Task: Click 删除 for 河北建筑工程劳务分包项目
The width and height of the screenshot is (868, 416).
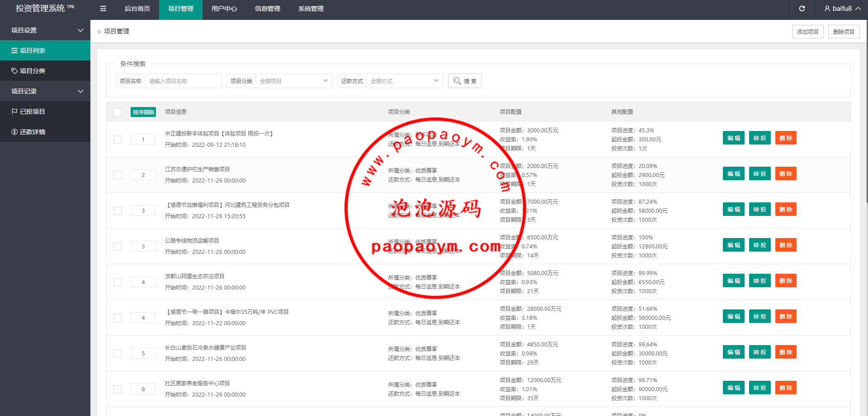Action: tap(786, 209)
